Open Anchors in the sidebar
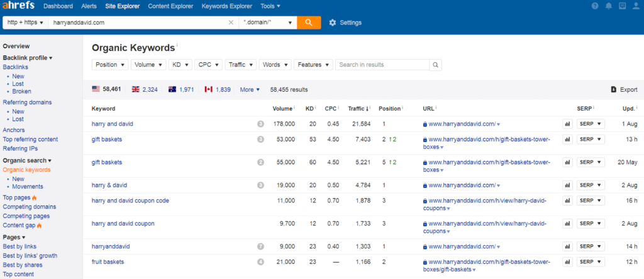The width and height of the screenshot is (644, 279). coord(14,130)
